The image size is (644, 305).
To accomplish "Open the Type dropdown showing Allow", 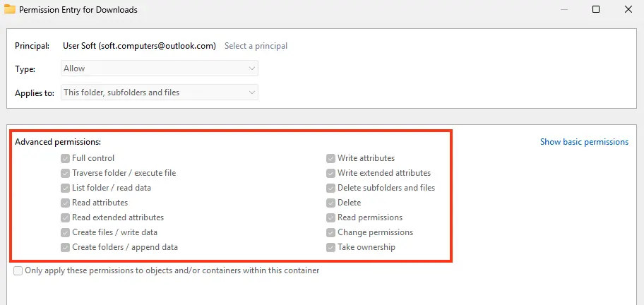I will click(159, 68).
